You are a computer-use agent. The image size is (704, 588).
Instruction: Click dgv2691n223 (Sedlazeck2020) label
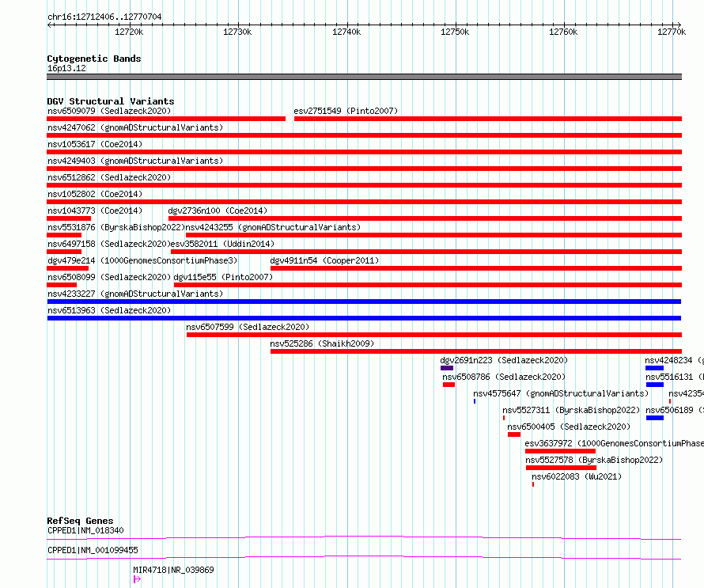pos(504,360)
